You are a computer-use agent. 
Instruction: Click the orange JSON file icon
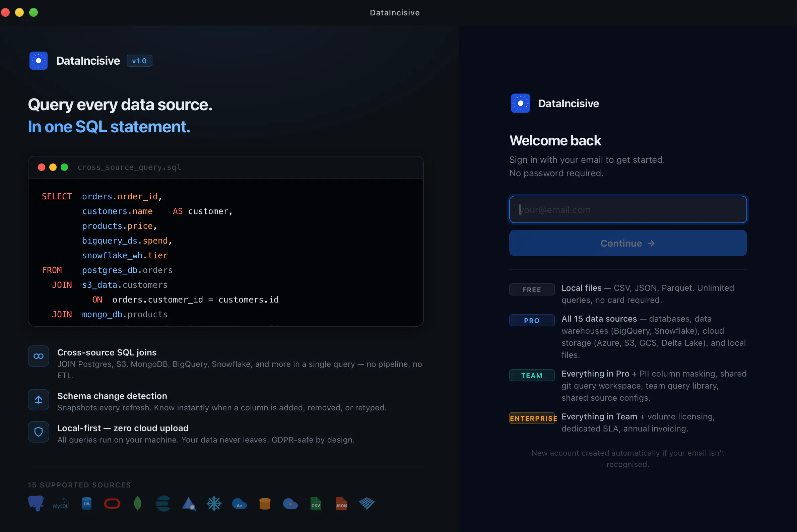point(341,504)
